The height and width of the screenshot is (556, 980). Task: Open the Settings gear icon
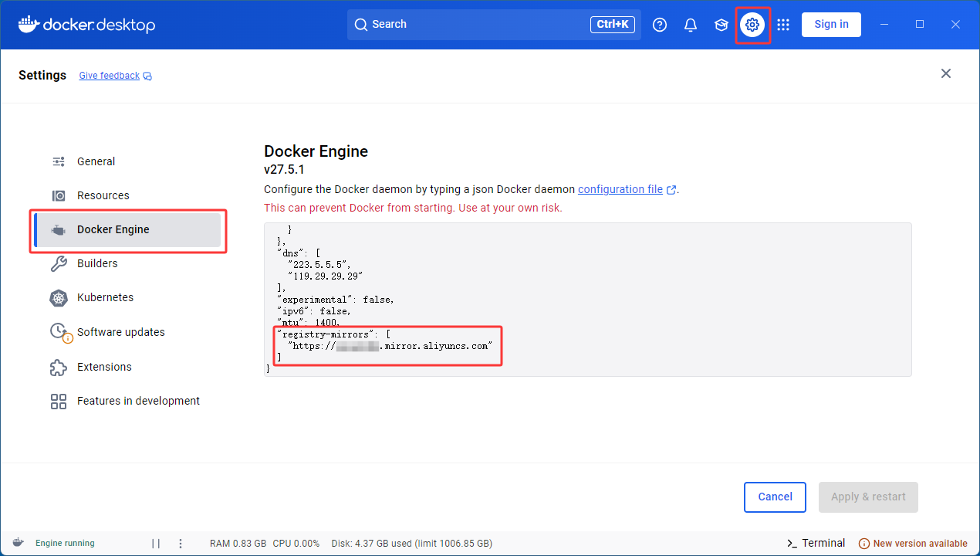[x=752, y=25]
